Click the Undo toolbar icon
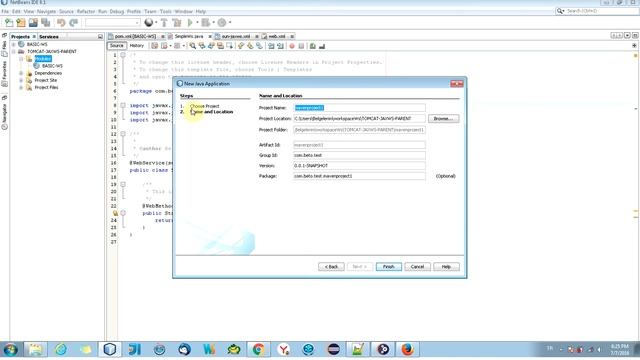Screen dimensions: 640x360 (61, 22)
